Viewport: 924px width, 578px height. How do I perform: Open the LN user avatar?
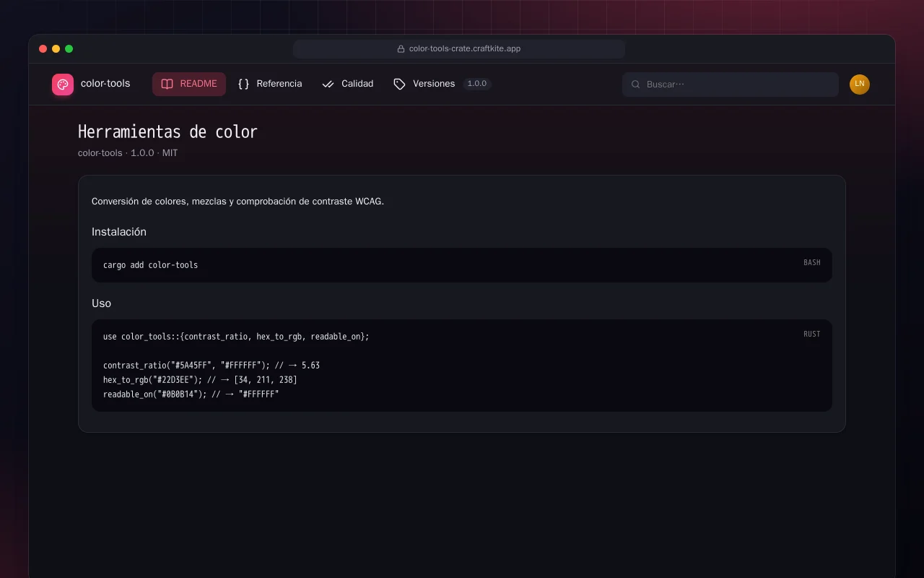pos(860,85)
